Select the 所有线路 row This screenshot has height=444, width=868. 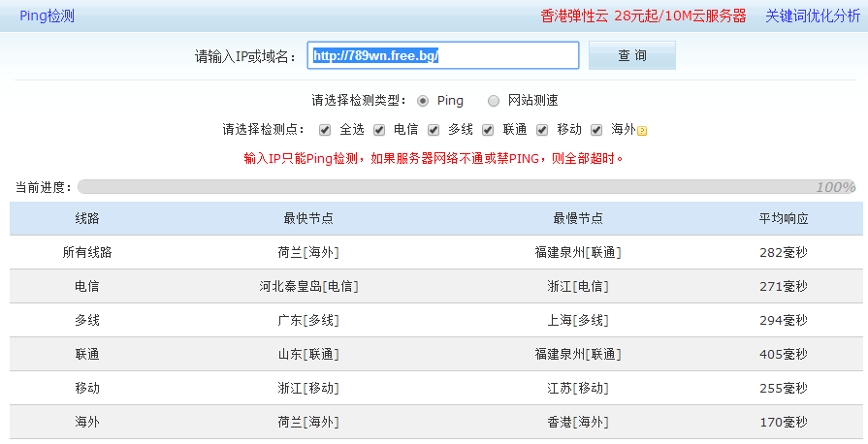87,252
